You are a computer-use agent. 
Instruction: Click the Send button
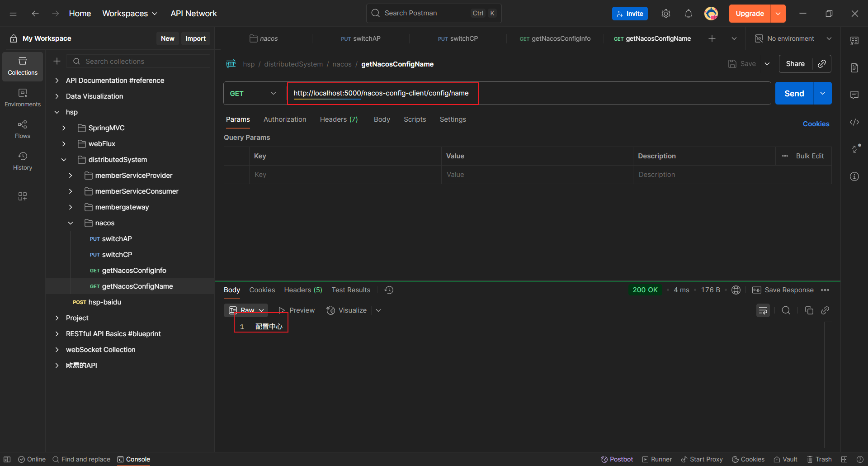[x=794, y=93]
